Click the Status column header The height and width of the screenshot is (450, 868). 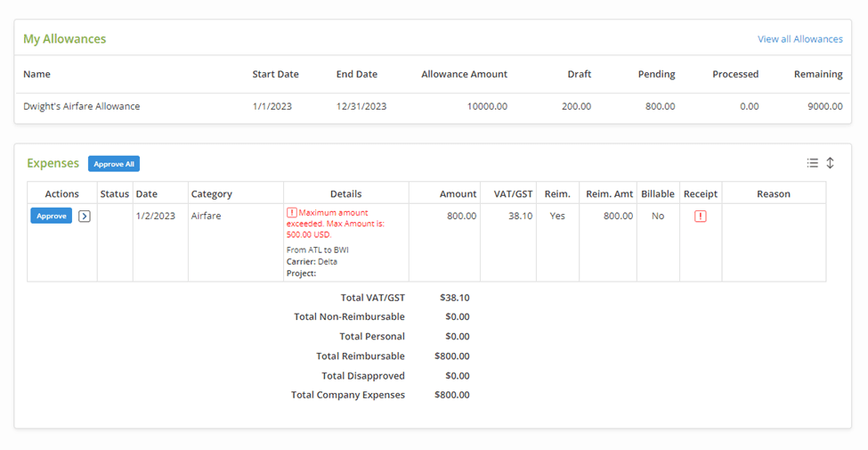[114, 193]
